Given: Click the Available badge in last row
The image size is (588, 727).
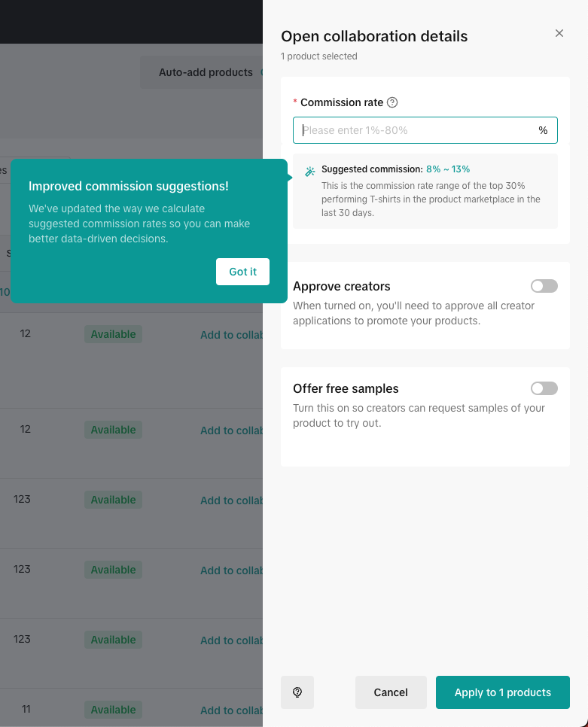Looking at the screenshot, I should click(x=113, y=710).
